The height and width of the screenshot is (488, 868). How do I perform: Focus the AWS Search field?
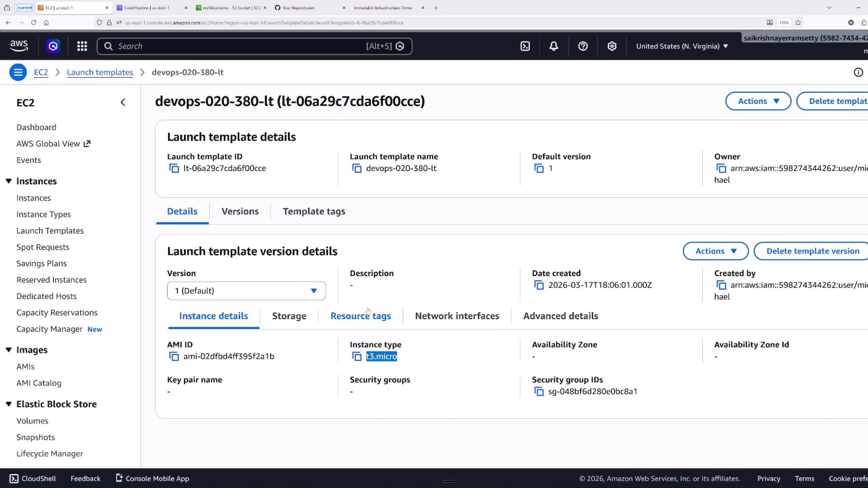point(255,46)
